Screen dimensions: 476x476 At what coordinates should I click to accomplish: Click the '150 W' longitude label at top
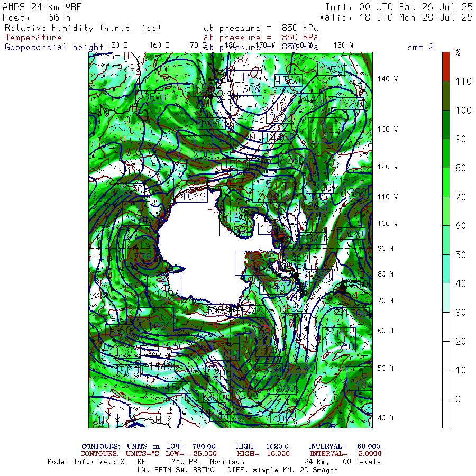(343, 45)
